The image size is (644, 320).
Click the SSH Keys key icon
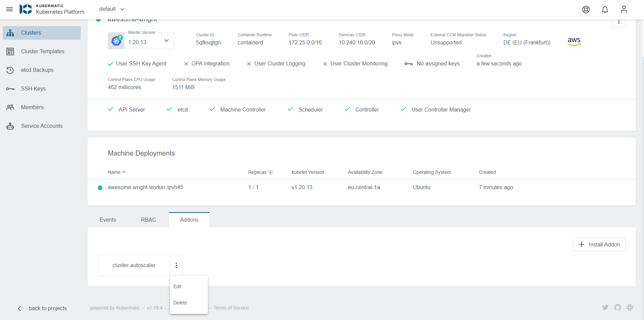point(10,89)
